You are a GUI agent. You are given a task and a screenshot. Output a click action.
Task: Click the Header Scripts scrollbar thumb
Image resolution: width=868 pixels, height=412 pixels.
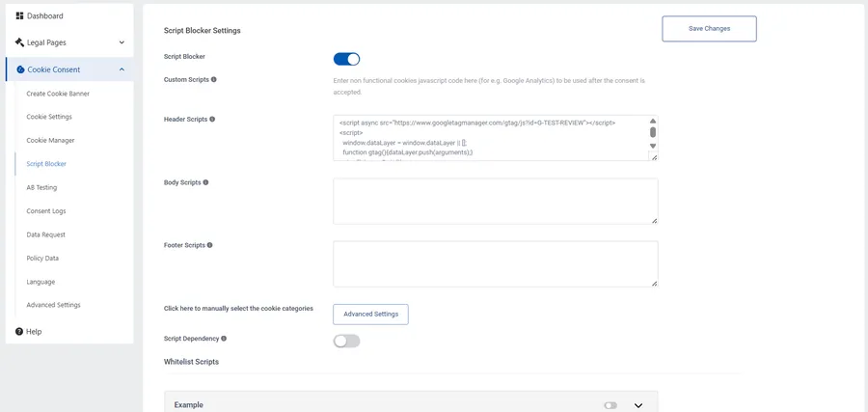(x=653, y=132)
